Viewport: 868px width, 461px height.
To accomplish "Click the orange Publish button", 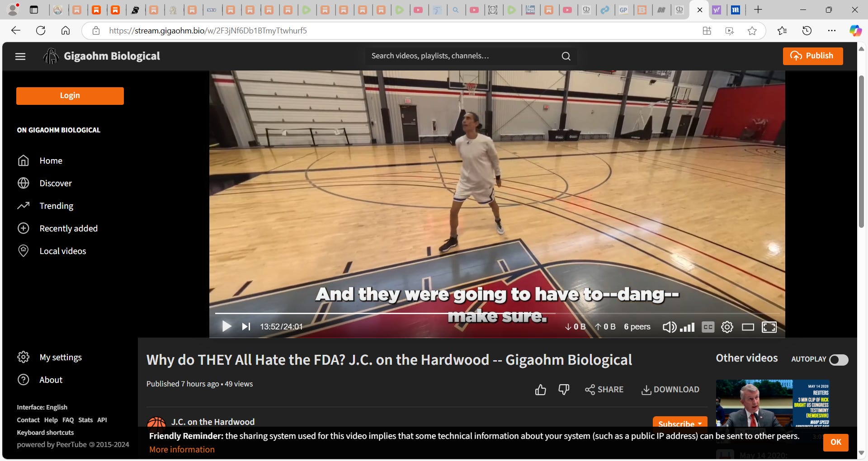I will click(x=813, y=56).
